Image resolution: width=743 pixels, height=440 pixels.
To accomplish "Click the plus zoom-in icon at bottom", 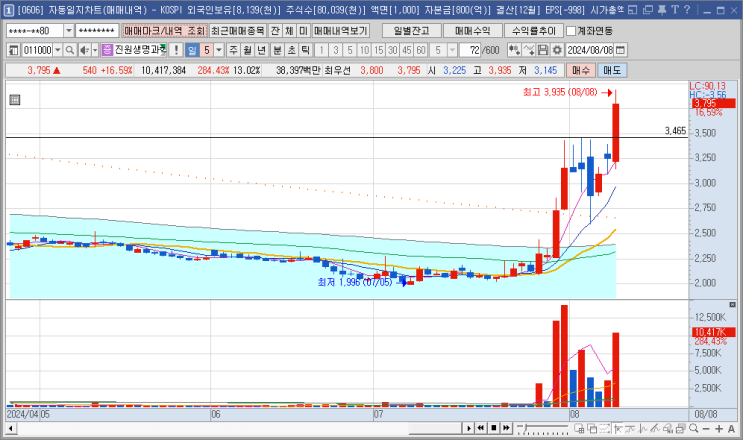I will point(719,429).
